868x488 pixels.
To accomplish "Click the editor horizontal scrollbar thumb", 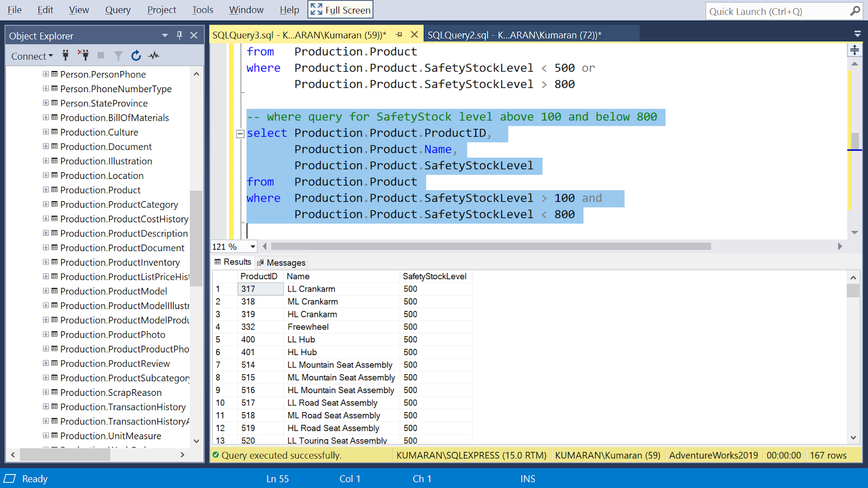I will [x=491, y=246].
